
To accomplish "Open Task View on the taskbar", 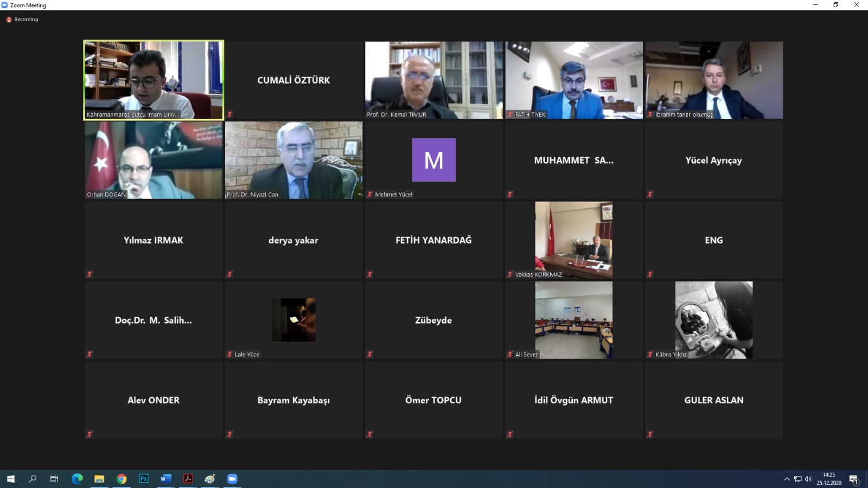I will point(54,479).
